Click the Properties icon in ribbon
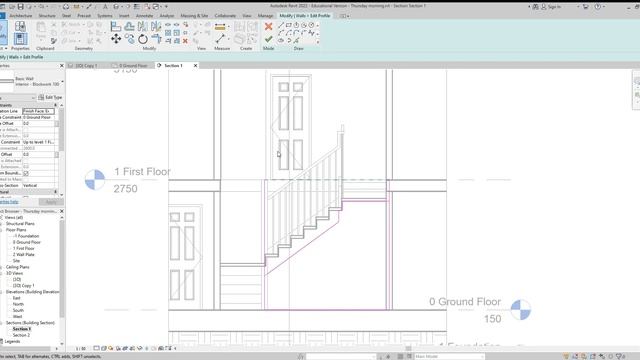This screenshot has width=640, height=360. pos(20,39)
